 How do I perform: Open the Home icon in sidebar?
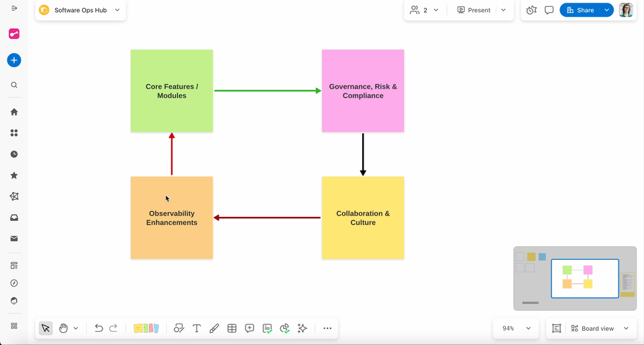(14, 112)
